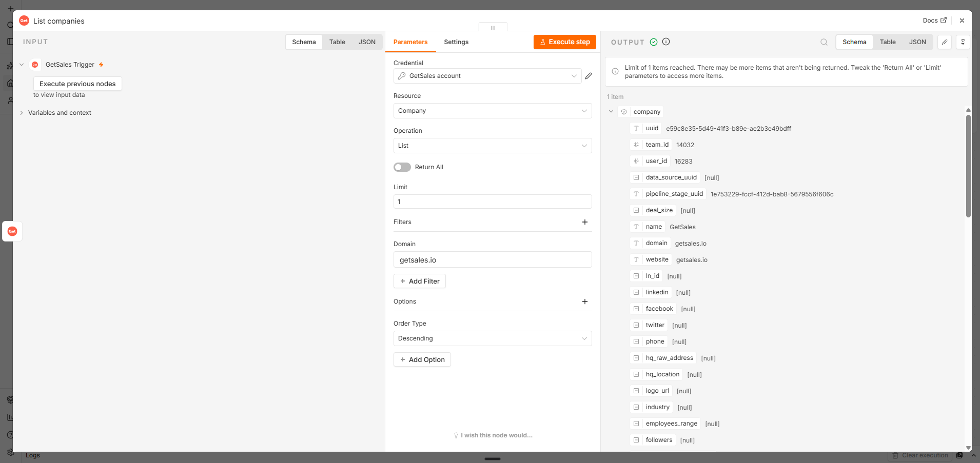Collapse the company output node
The image size is (980, 463).
click(x=611, y=111)
